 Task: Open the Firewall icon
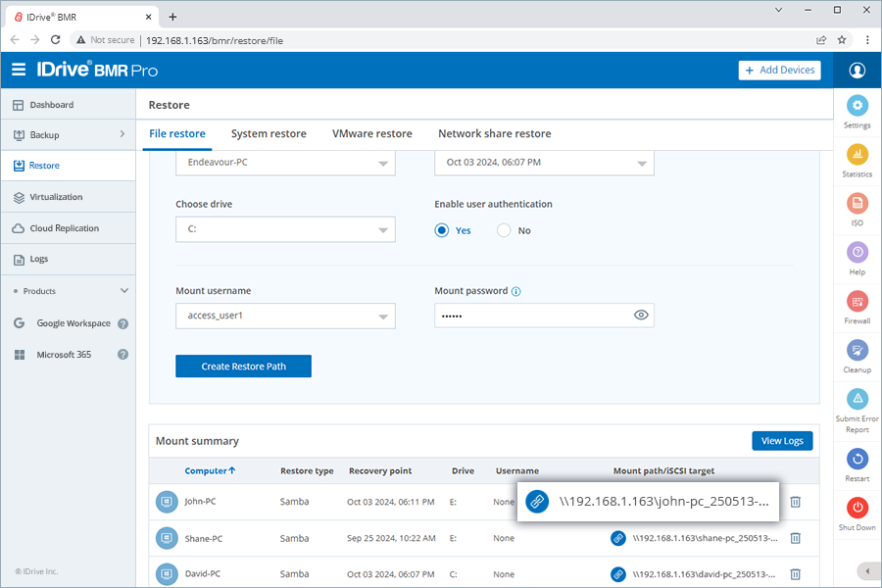pyautogui.click(x=857, y=302)
